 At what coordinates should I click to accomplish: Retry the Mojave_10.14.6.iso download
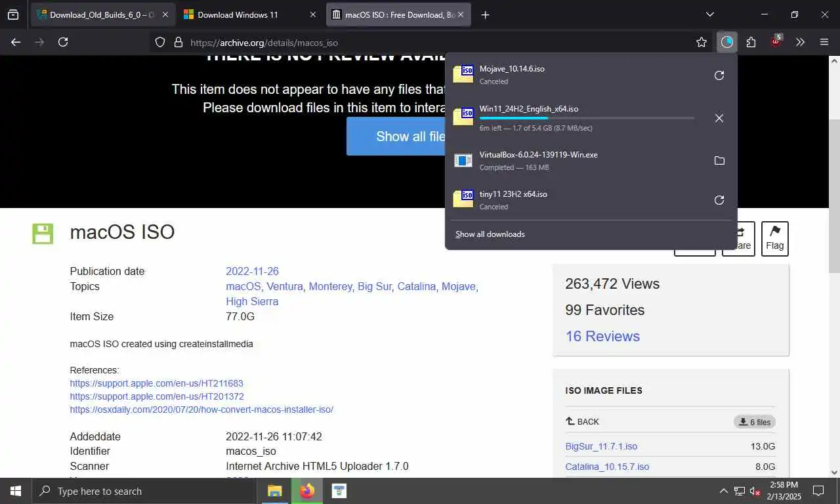(719, 75)
